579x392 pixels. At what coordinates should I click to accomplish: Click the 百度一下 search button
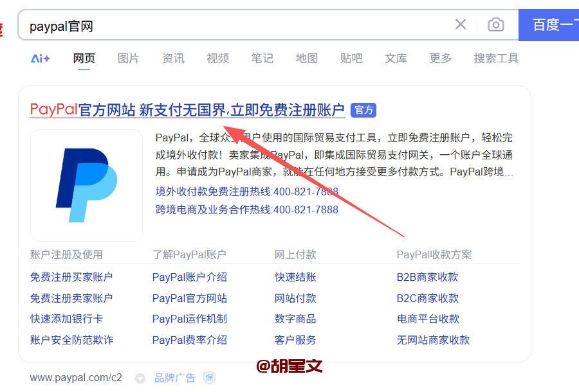click(550, 25)
